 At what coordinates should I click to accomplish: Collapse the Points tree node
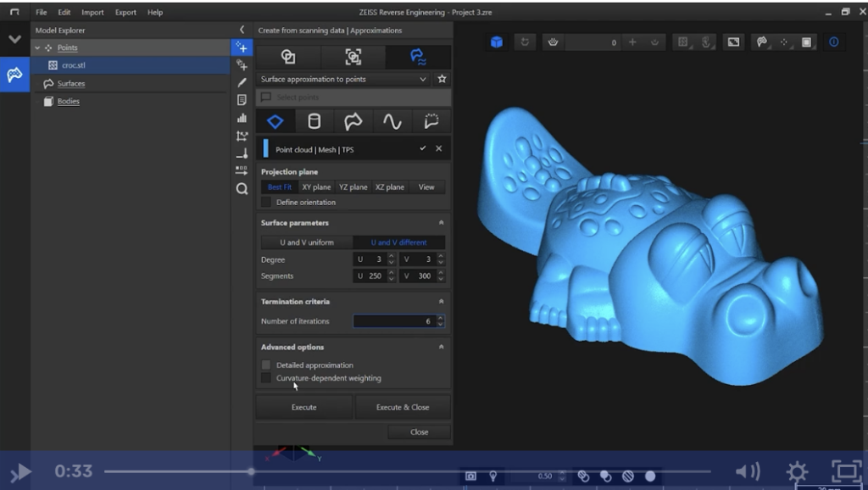[x=37, y=48]
